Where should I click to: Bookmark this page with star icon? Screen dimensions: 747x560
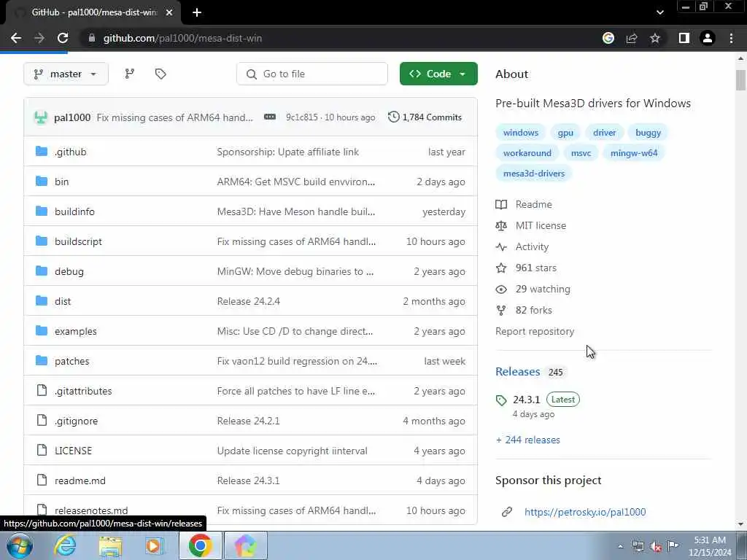pyautogui.click(x=655, y=38)
